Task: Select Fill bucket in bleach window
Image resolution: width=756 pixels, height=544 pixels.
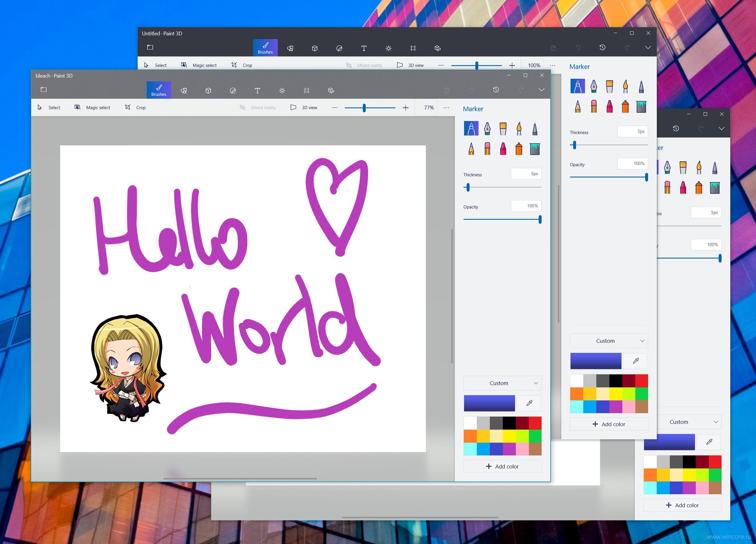Action: [x=535, y=148]
